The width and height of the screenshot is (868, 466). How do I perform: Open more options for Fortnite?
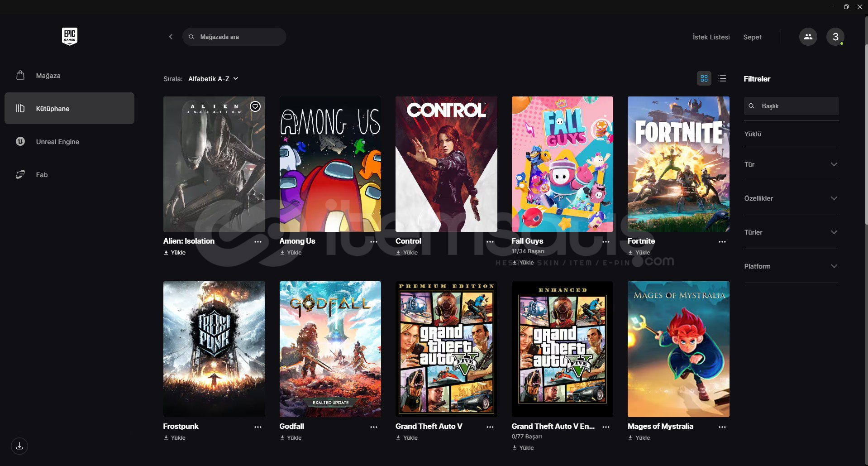point(722,242)
